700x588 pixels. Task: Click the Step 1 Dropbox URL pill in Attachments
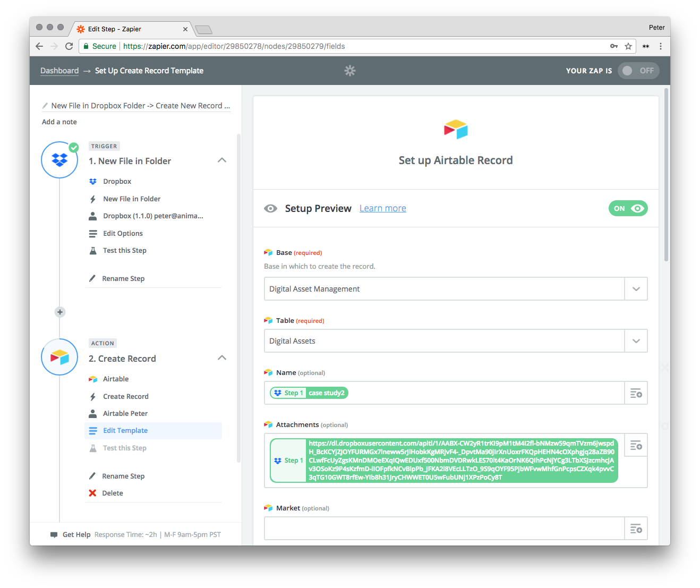[444, 461]
